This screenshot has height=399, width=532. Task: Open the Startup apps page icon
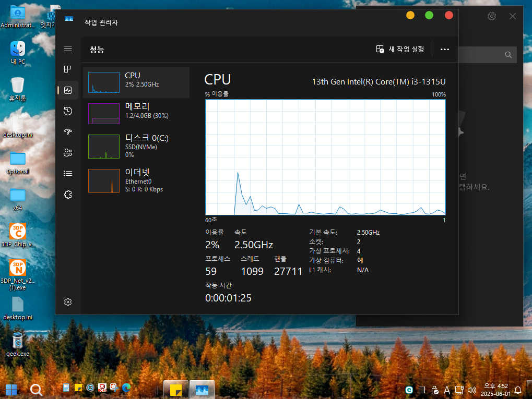[x=68, y=131]
